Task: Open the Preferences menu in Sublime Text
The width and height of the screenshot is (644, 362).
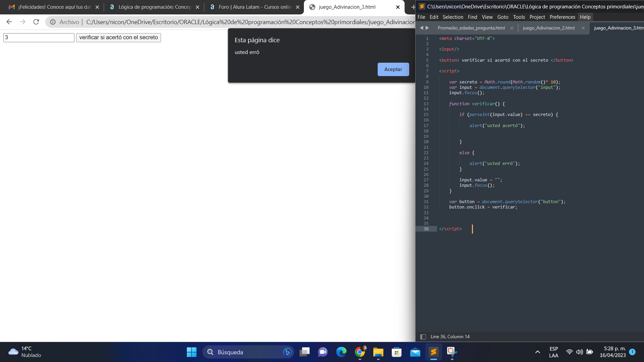Action: click(562, 17)
